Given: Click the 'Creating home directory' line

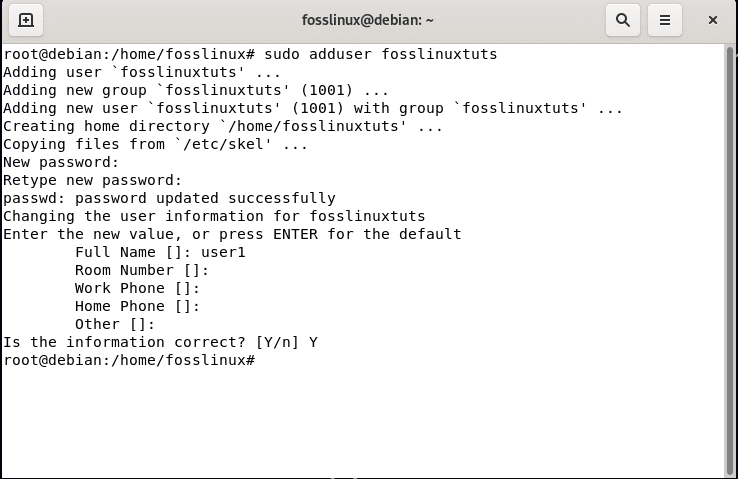Looking at the screenshot, I should 223,126.
